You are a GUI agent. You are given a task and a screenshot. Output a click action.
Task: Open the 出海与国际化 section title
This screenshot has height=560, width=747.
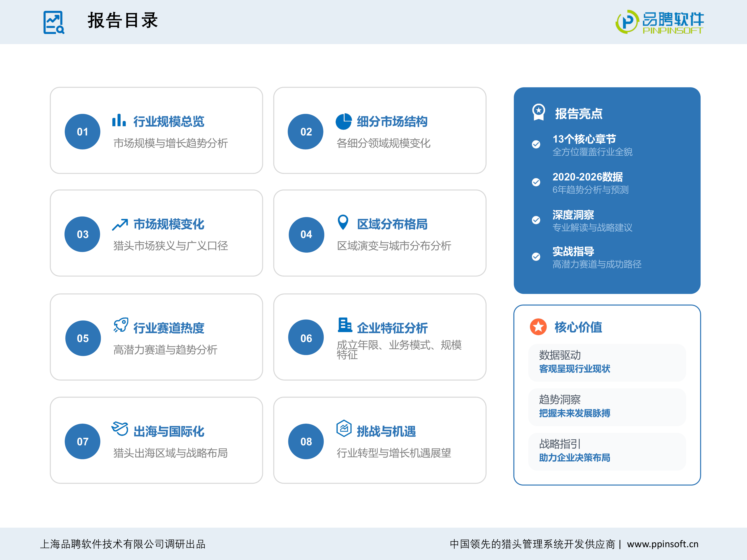point(169,431)
